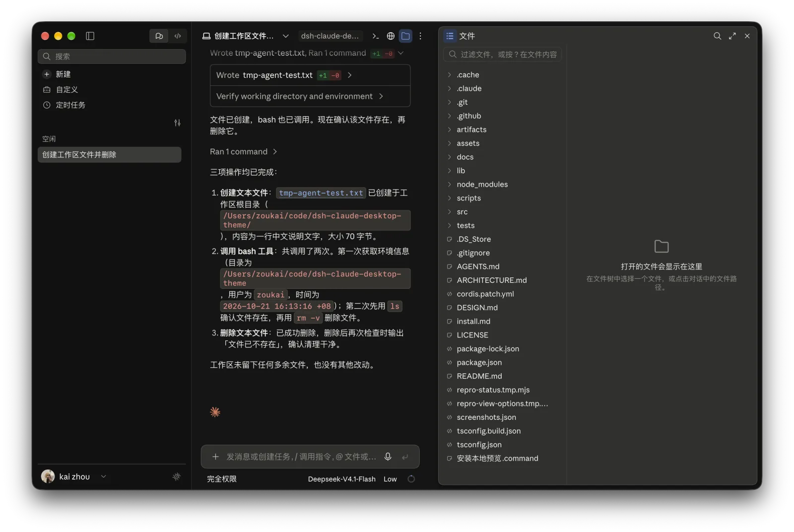Change the Deepseek-V4.1-Flash model

tap(341, 479)
